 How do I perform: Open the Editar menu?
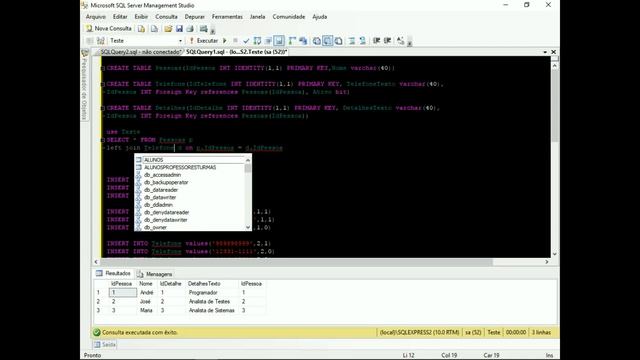[x=120, y=17]
